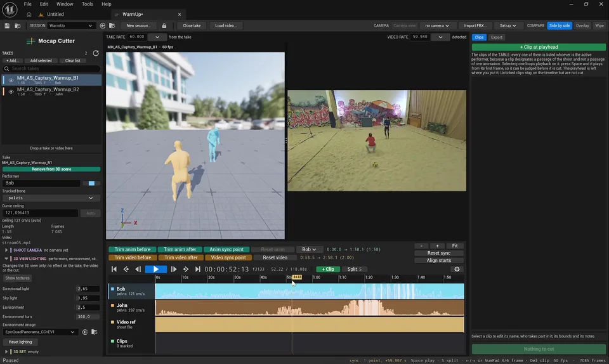Enable Side by side compare mode
The height and width of the screenshot is (364, 609).
point(560,25)
